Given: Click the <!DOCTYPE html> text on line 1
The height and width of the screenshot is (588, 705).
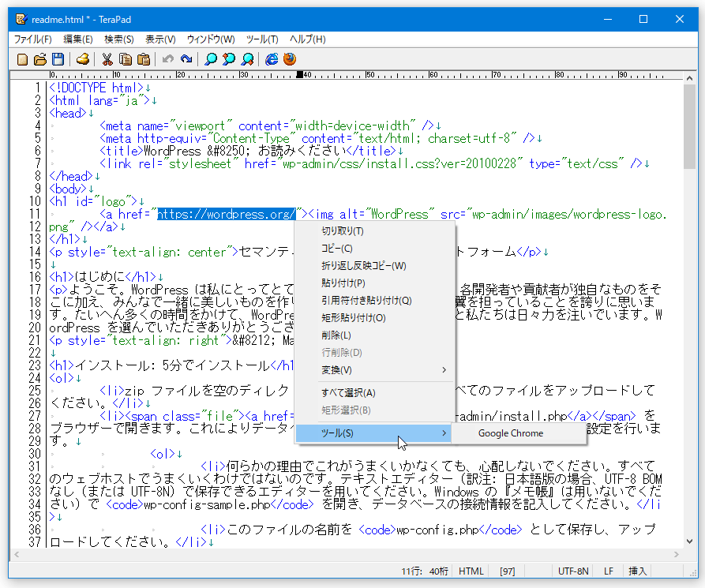Looking at the screenshot, I should point(96,88).
